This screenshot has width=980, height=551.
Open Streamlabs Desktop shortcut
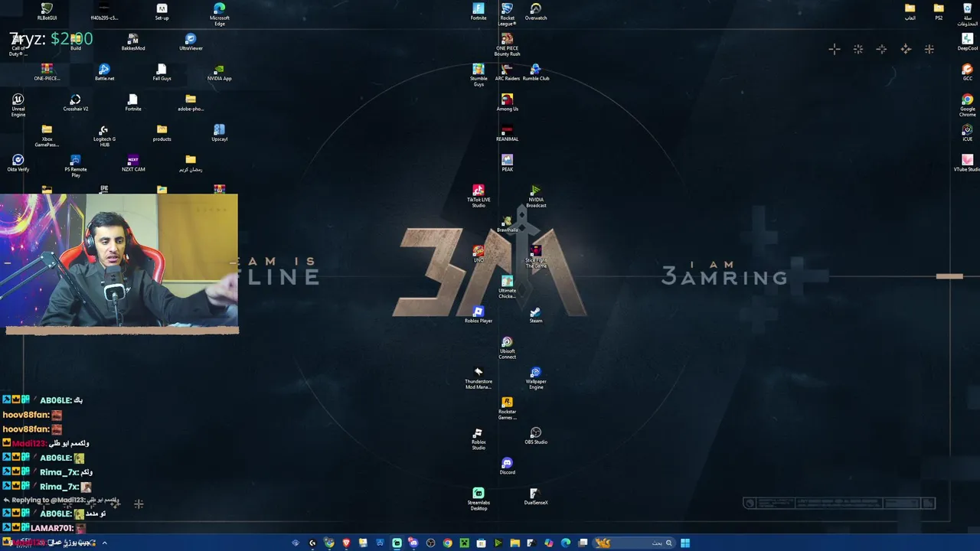479,499
